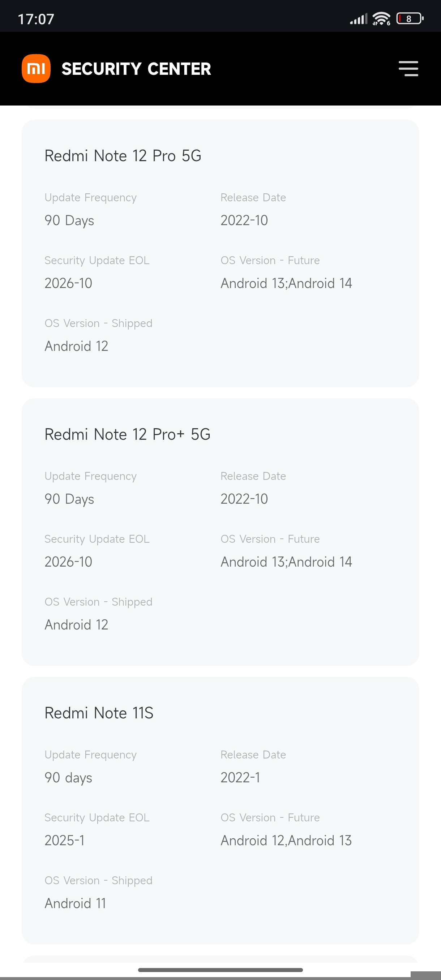Tap the cellular signal strength icon
The width and height of the screenshot is (441, 980).
coord(359,18)
